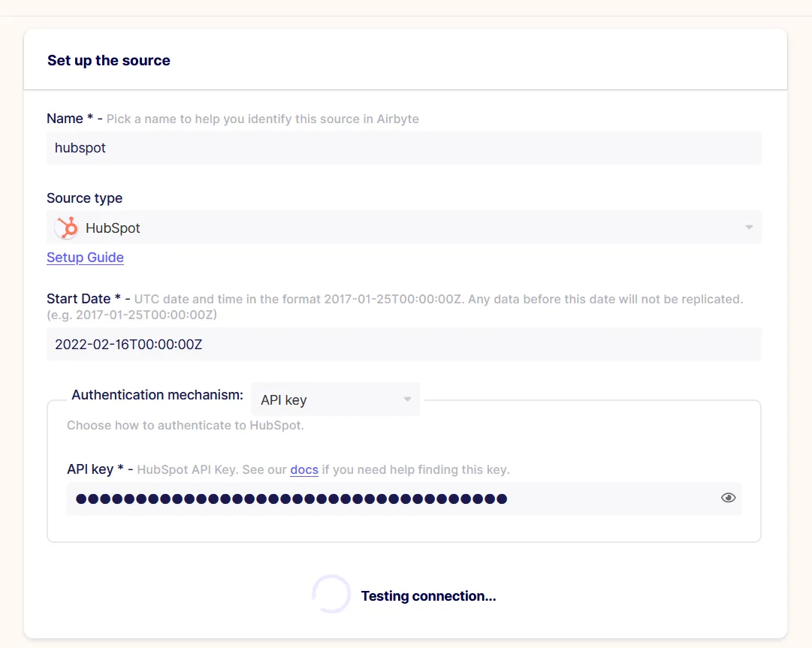812x648 pixels.
Task: Click the 'Choose how to authenticate to HubSpot.' text
Action: [186, 426]
